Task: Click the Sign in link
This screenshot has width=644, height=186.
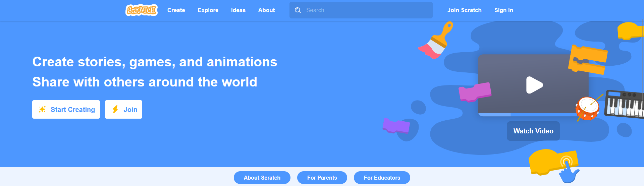Action: click(504, 10)
